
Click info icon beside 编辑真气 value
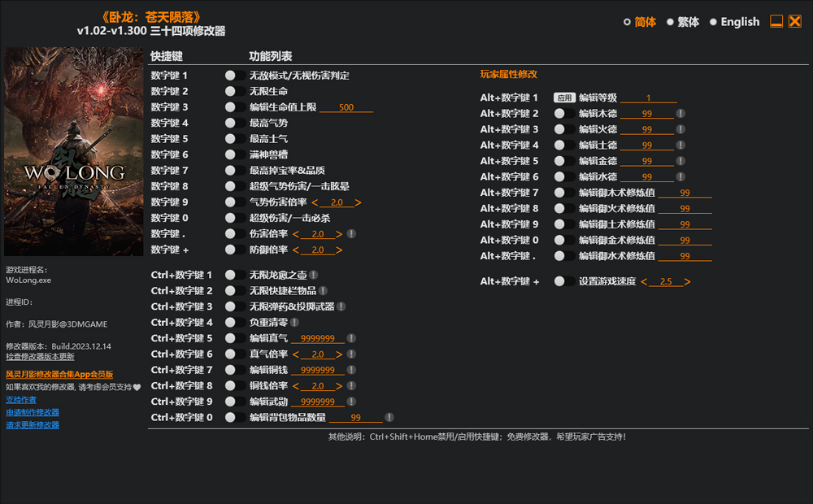coord(351,338)
